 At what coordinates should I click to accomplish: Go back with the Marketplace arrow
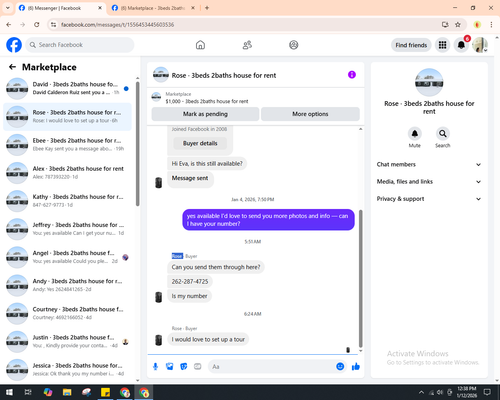[x=13, y=67]
